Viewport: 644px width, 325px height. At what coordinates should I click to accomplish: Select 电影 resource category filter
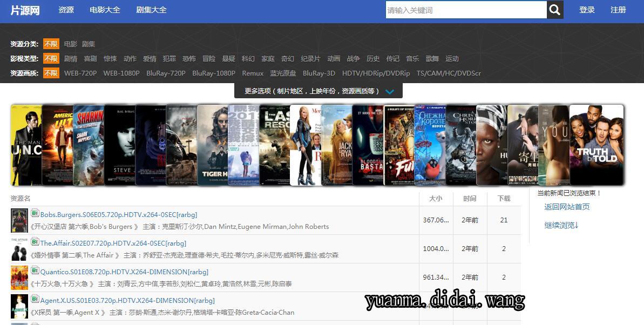coord(71,44)
